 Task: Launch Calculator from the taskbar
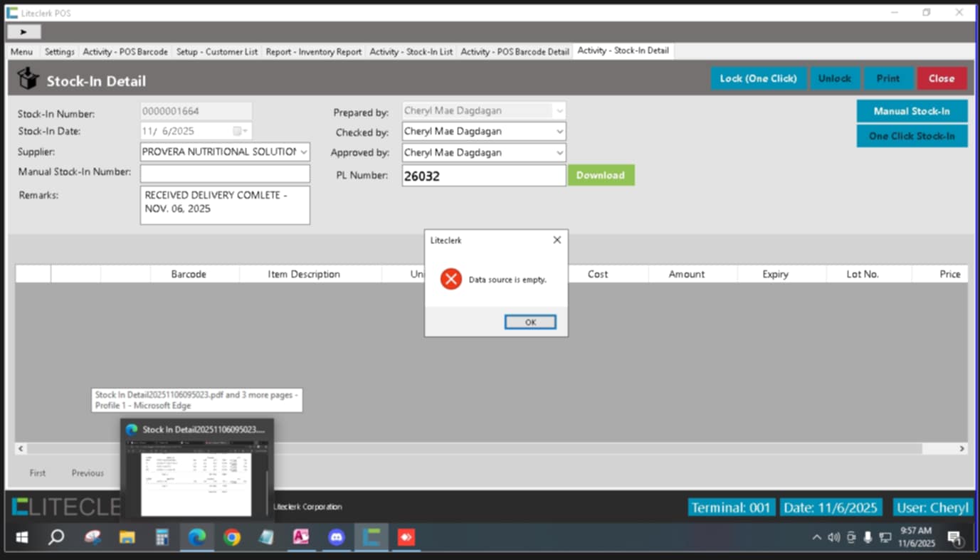coord(162,537)
